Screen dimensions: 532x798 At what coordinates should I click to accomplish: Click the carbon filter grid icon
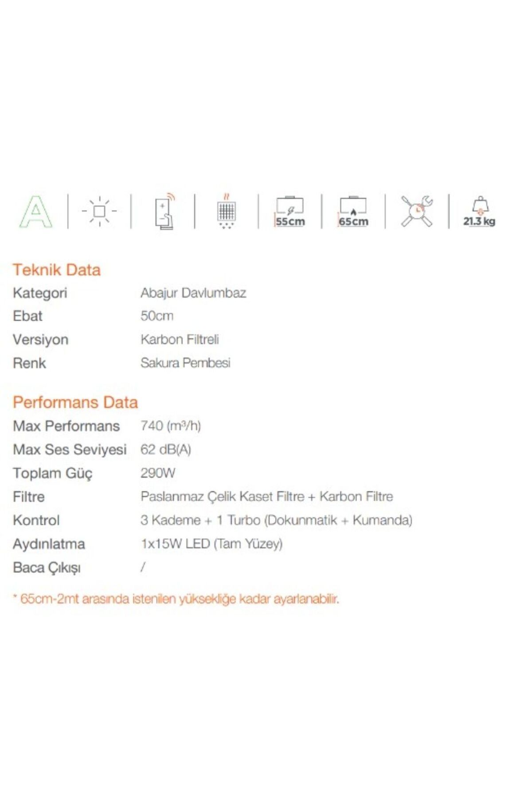[x=227, y=211]
